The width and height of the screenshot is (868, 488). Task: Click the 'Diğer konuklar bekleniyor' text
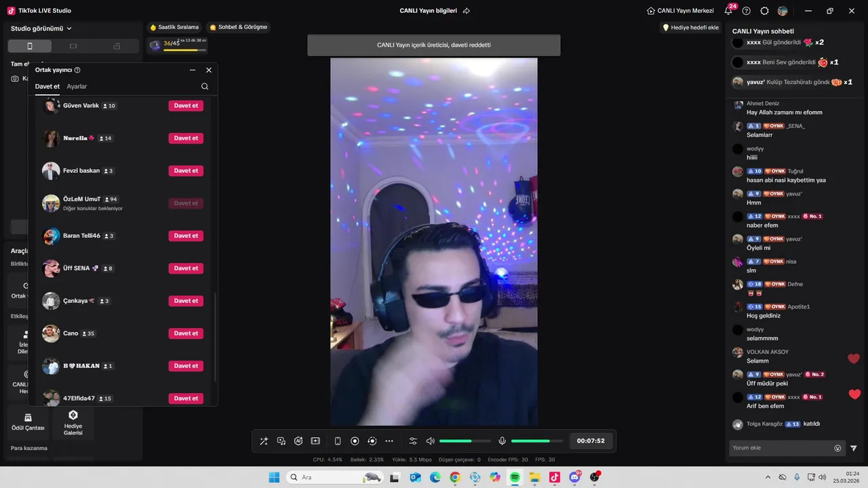pyautogui.click(x=93, y=209)
